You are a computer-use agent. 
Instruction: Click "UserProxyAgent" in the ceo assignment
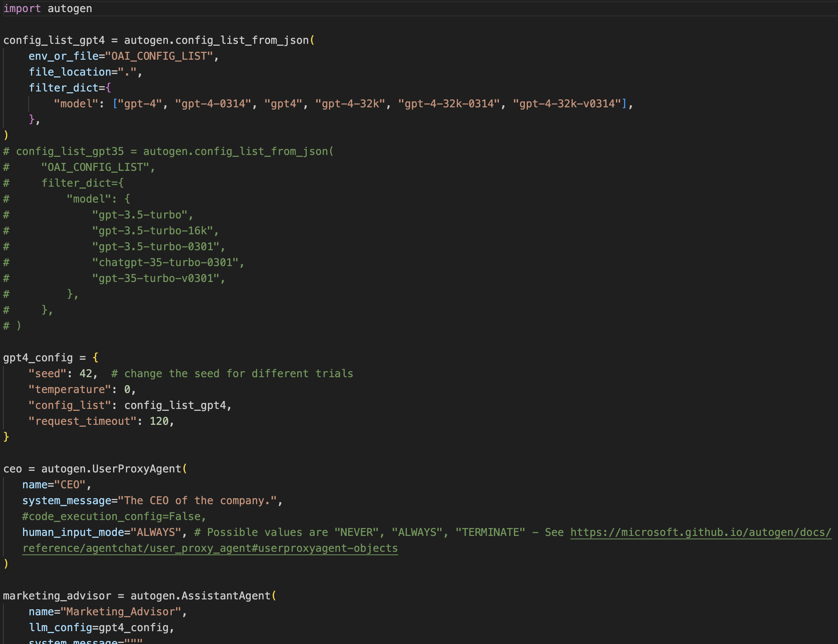point(137,469)
